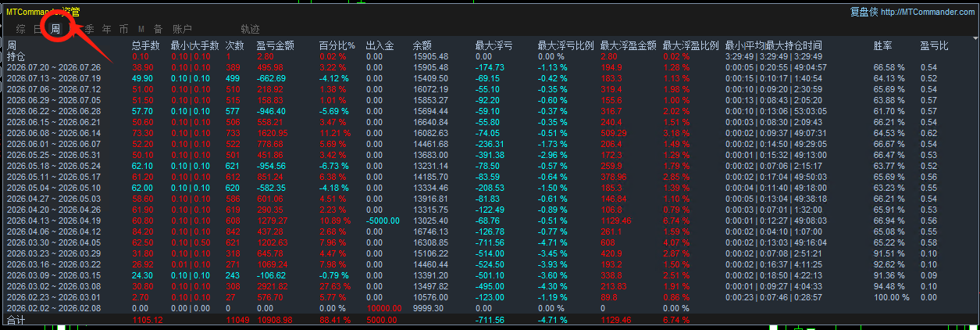980x330 pixels.
Task: Select row 2026.02.23 ~ 2026.03.01
Action: [54, 297]
